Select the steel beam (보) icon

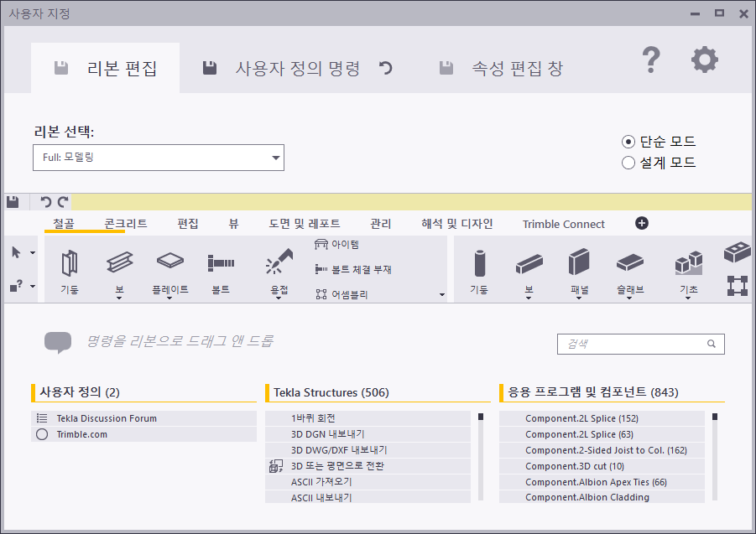pos(119,264)
